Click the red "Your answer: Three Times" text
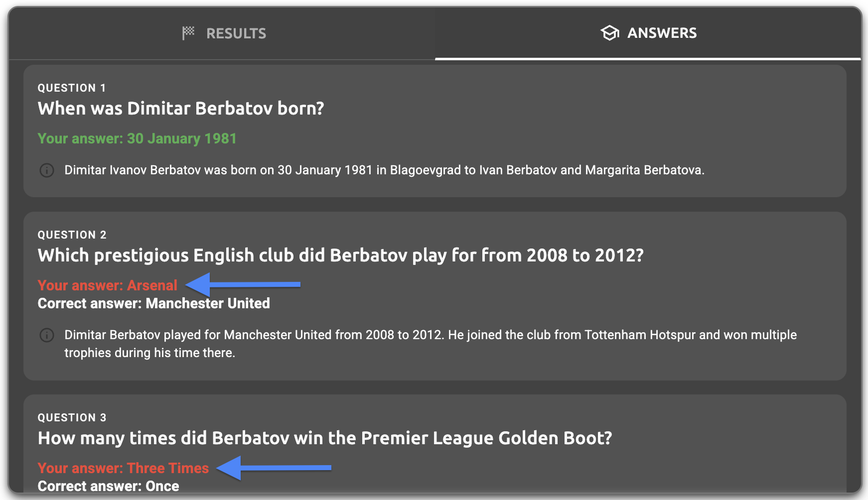 pos(123,468)
